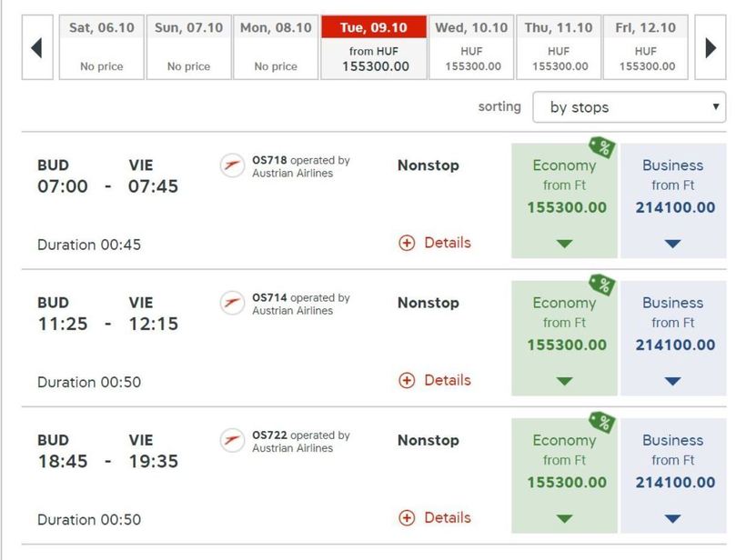Click the Austrian Airlines logo for OS722
Viewport: 746px width, 560px height.
233,440
